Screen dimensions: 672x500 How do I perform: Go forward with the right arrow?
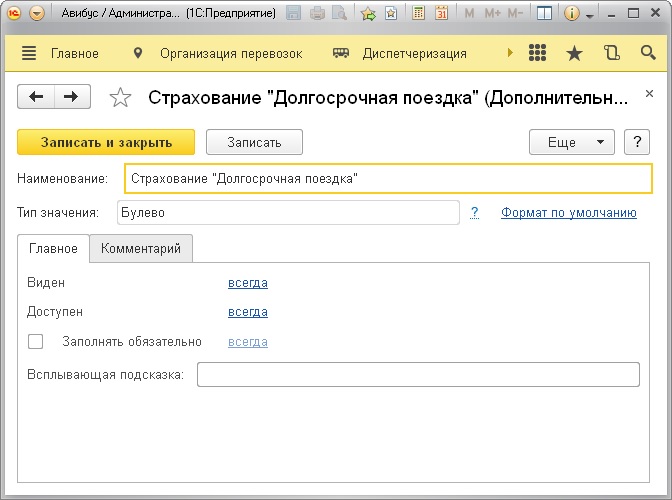71,96
